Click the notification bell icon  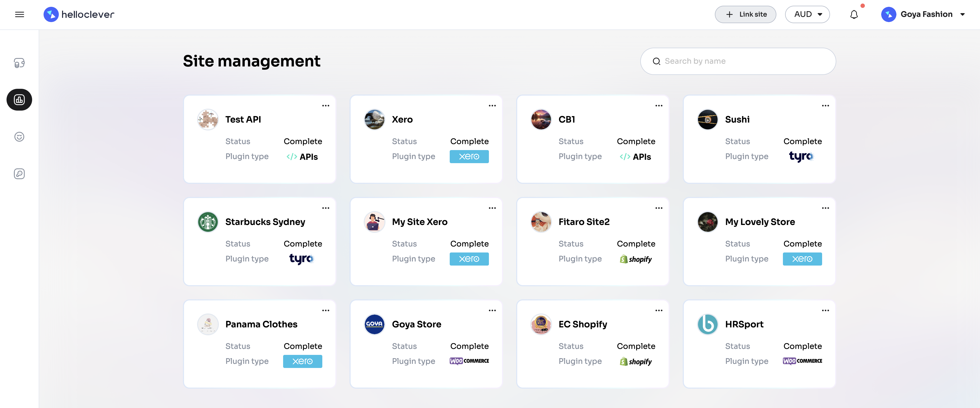tap(854, 14)
